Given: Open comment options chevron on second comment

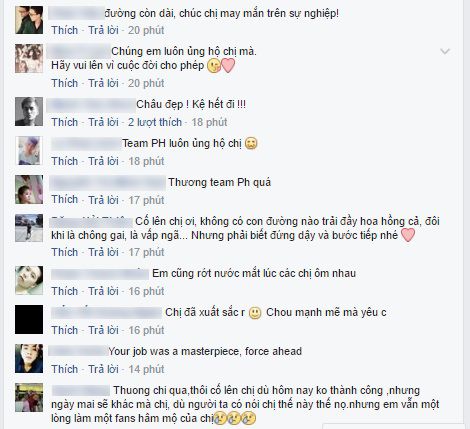Looking at the screenshot, I should pos(445,51).
